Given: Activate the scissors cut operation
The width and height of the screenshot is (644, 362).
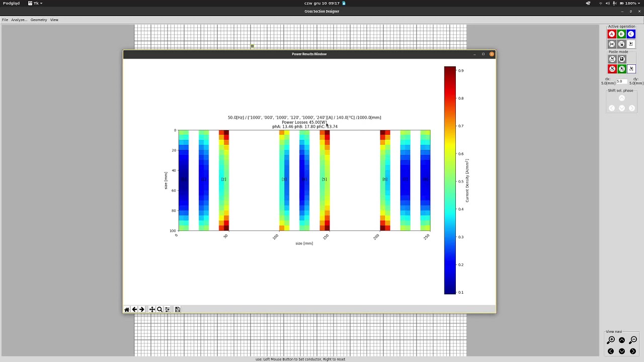Looking at the screenshot, I should pyautogui.click(x=612, y=44).
